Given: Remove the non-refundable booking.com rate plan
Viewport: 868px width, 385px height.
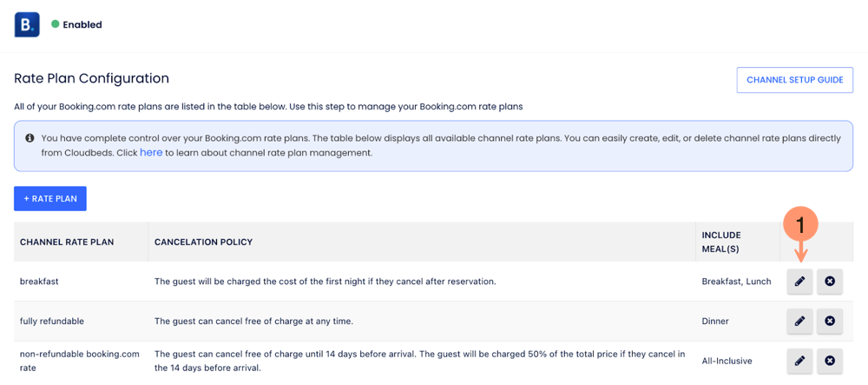Looking at the screenshot, I should click(x=830, y=361).
